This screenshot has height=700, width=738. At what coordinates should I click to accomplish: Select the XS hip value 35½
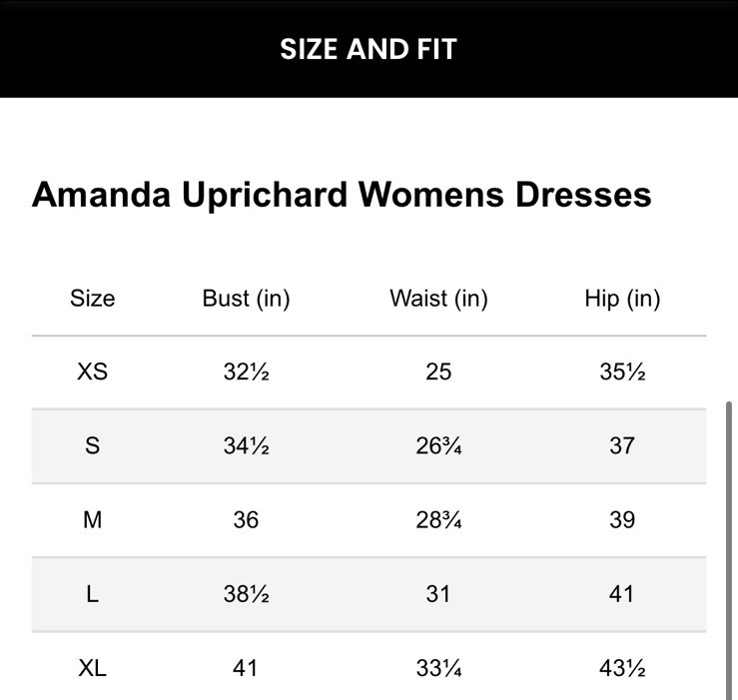[x=622, y=371]
